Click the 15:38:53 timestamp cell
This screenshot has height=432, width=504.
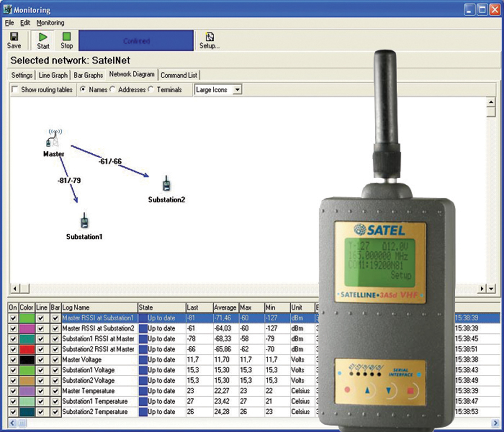467,412
